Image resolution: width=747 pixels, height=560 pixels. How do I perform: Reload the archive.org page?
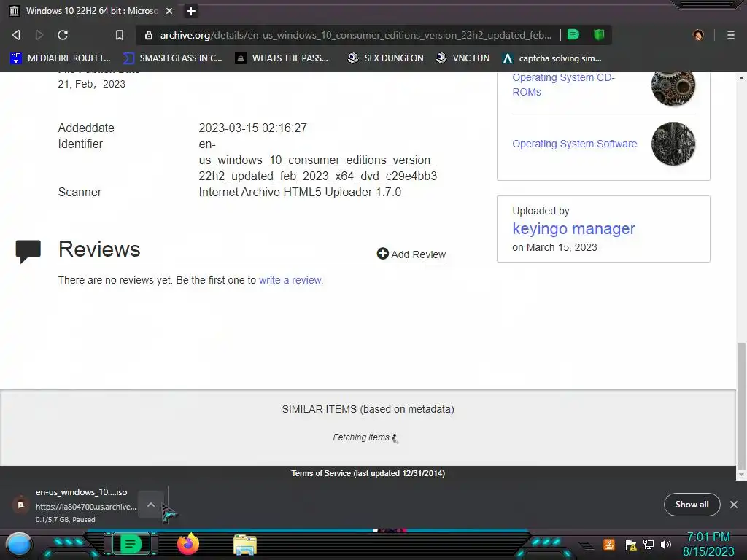pos(63,35)
